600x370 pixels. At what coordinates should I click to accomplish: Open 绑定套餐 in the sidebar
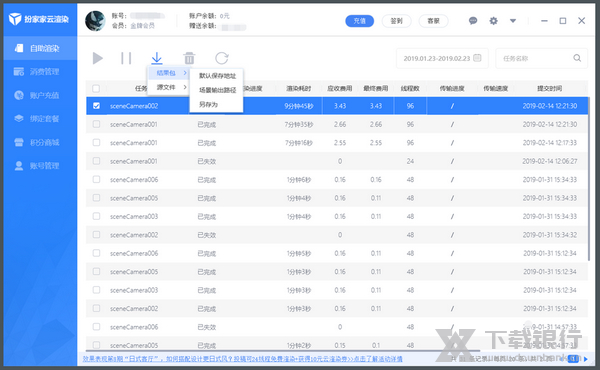tap(40, 119)
